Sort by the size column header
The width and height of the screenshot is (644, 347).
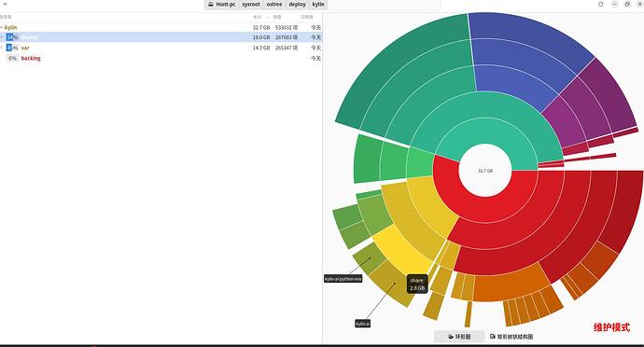(257, 17)
